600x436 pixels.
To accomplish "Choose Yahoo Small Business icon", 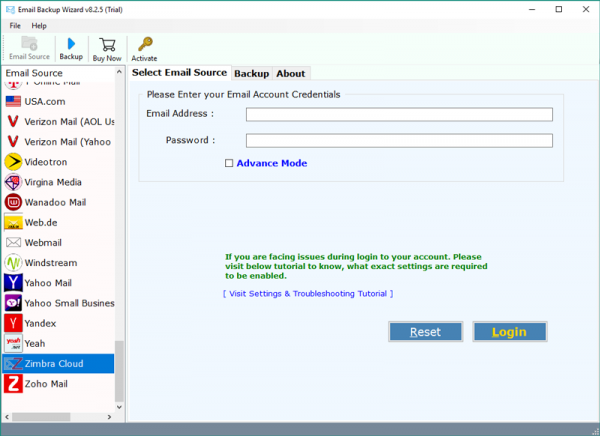I will click(x=13, y=303).
